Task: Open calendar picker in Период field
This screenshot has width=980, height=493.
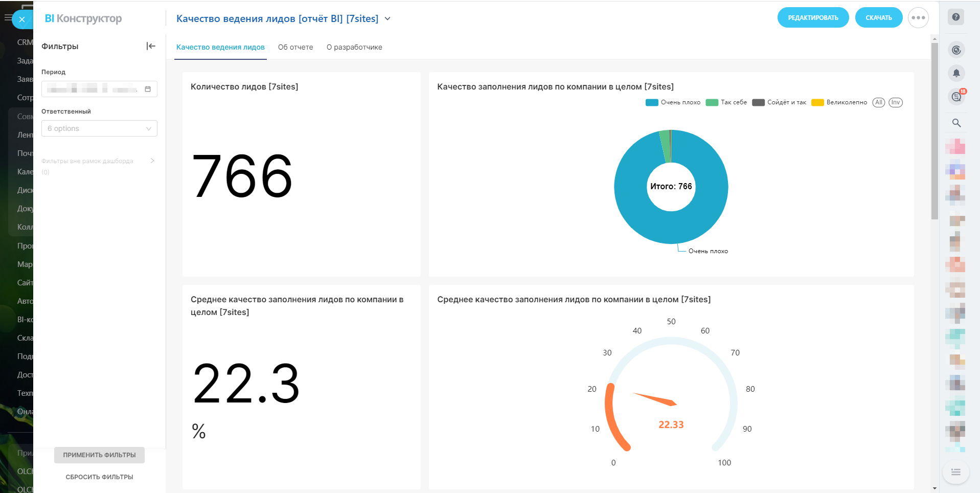Action: [x=148, y=89]
